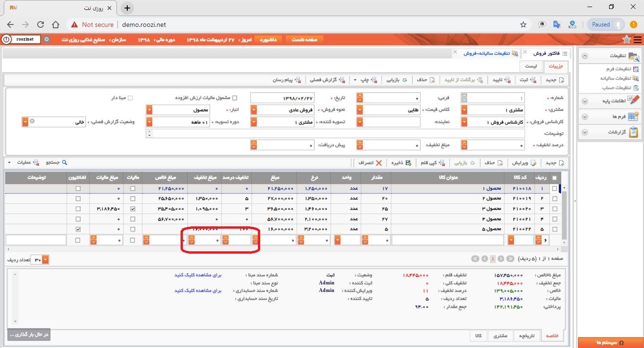The width and height of the screenshot is (644, 348).
Task: Open تنظیمات فرم in the sidebar
Action: click(622, 69)
